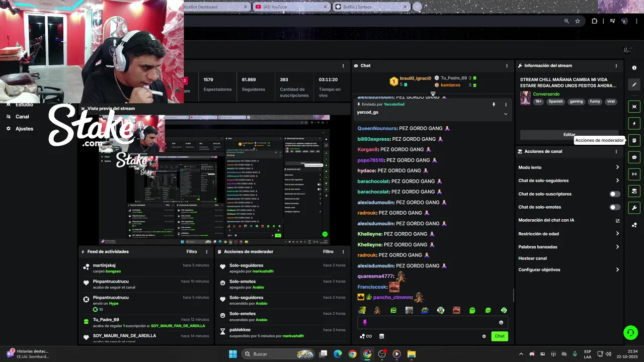Click martinjskaj in activity feed
Screen dimensions: 644x362
point(104,265)
